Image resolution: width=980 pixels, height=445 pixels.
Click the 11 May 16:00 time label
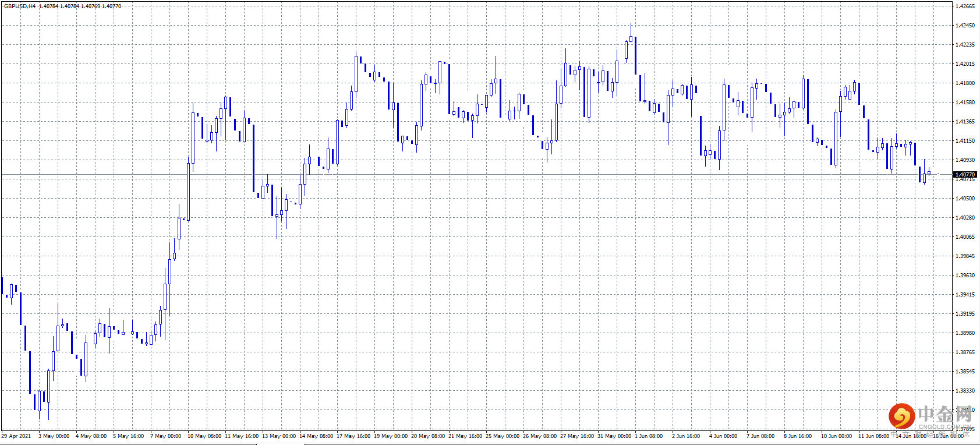click(x=242, y=436)
